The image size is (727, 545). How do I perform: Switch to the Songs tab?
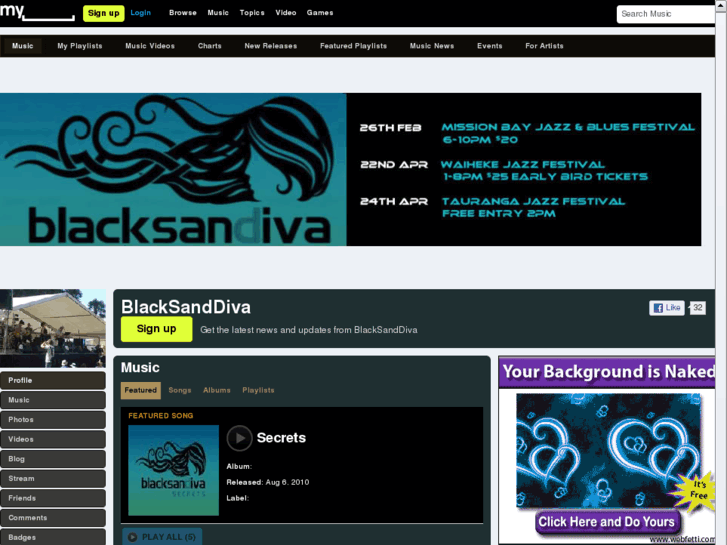pos(180,390)
